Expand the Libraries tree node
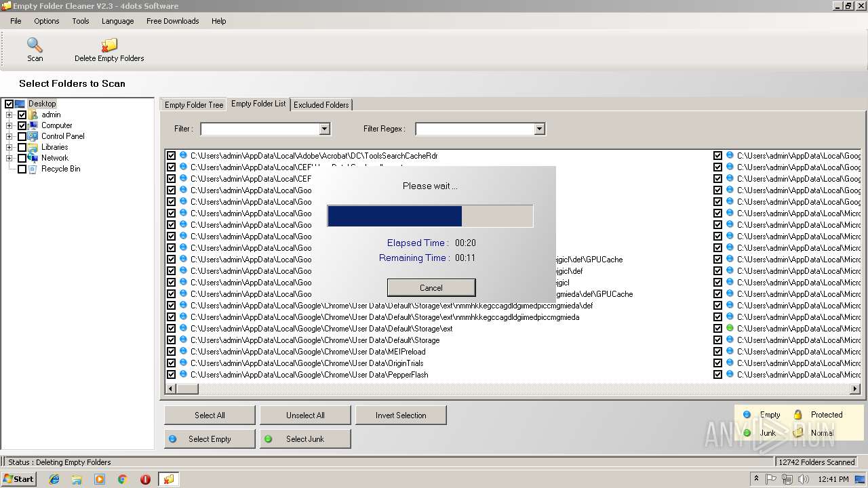Image resolution: width=868 pixels, height=488 pixels. pyautogui.click(x=9, y=147)
